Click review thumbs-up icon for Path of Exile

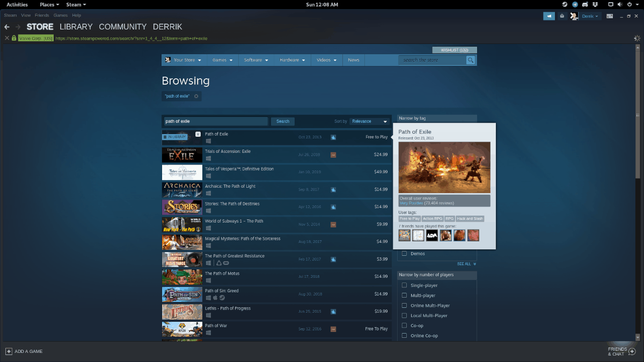(333, 137)
